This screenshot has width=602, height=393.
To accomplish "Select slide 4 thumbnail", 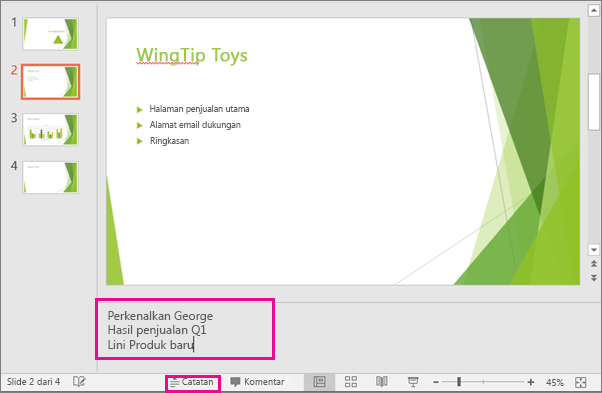I will (x=50, y=177).
